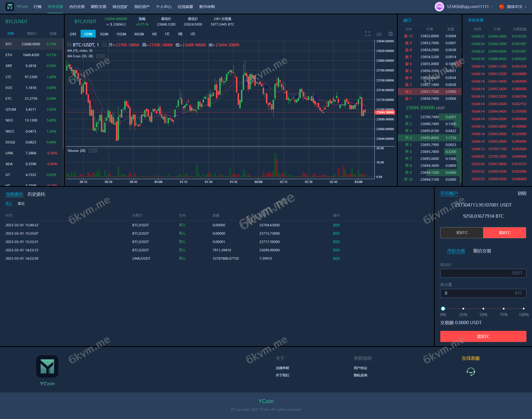The height and width of the screenshot is (419, 532).
Task: Switch to the 历史委托 tab
Action: [x=36, y=194]
